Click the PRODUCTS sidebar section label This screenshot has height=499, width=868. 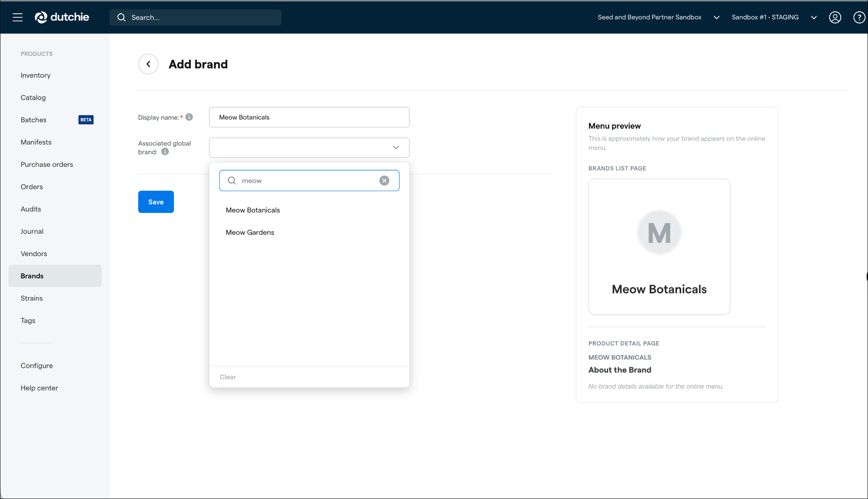point(37,54)
